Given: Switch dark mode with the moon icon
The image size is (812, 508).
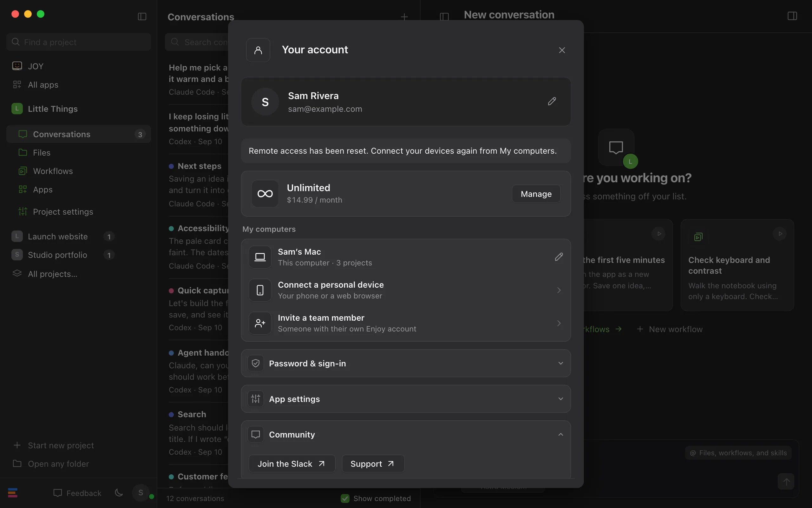Looking at the screenshot, I should pos(119,493).
